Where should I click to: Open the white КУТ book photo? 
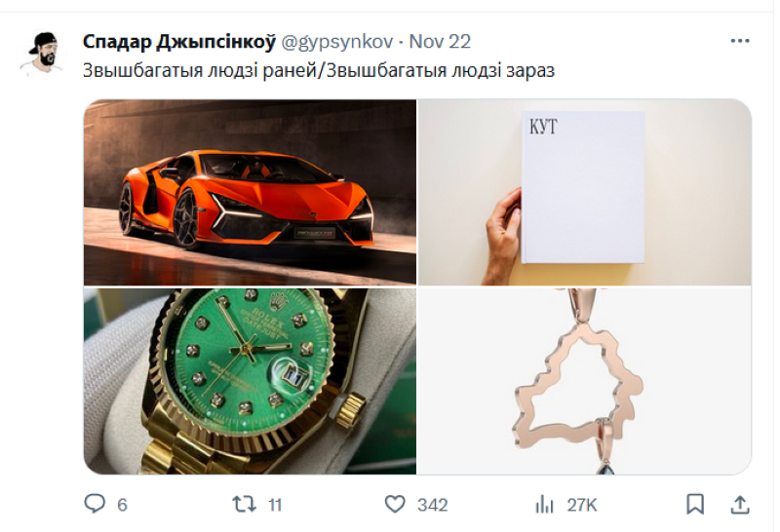tap(585, 192)
